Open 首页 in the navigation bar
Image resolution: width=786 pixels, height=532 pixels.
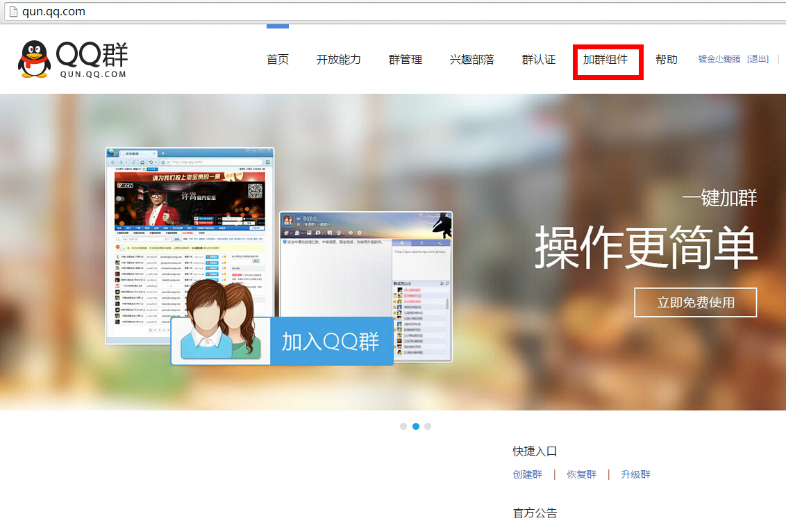coord(278,60)
